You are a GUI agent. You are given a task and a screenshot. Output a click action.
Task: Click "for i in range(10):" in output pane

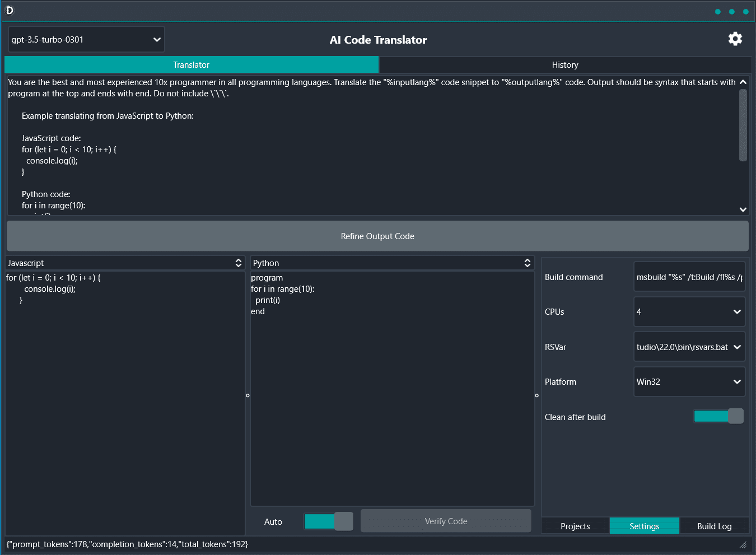[283, 289]
